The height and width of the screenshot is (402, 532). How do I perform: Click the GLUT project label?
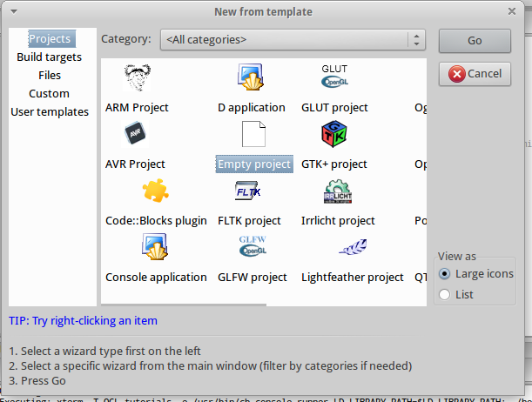334,107
